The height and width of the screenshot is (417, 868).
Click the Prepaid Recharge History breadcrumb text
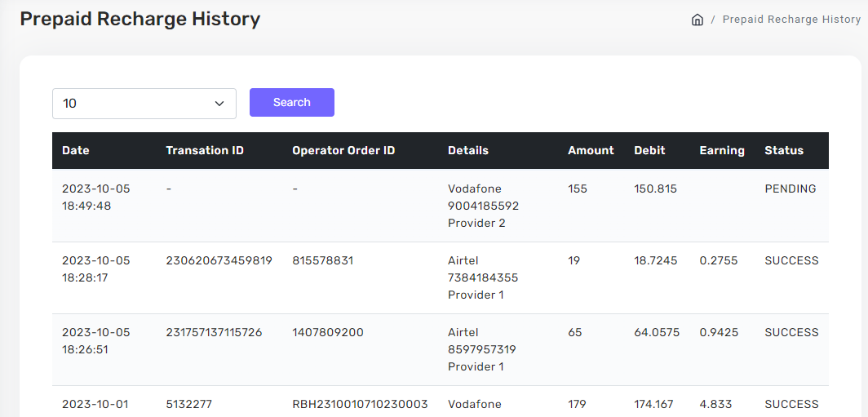click(x=790, y=20)
